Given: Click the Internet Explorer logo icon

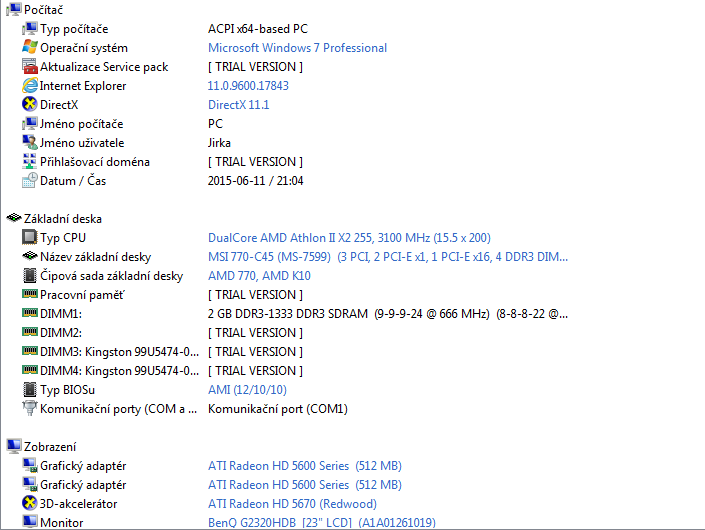Looking at the screenshot, I should pos(30,85).
